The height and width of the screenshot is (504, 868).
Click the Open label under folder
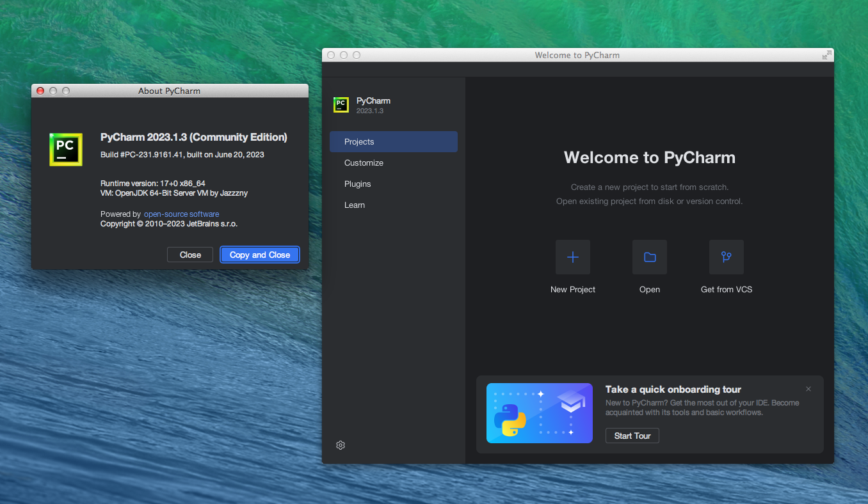click(650, 290)
